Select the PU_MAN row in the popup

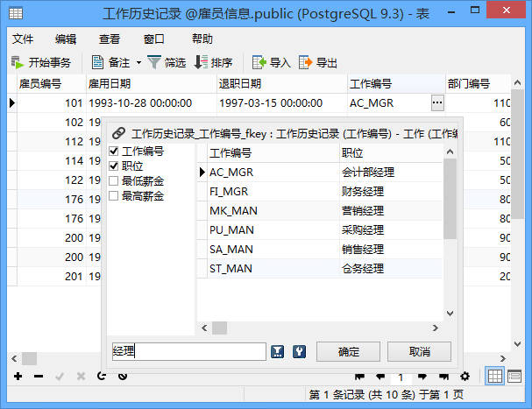click(x=320, y=230)
